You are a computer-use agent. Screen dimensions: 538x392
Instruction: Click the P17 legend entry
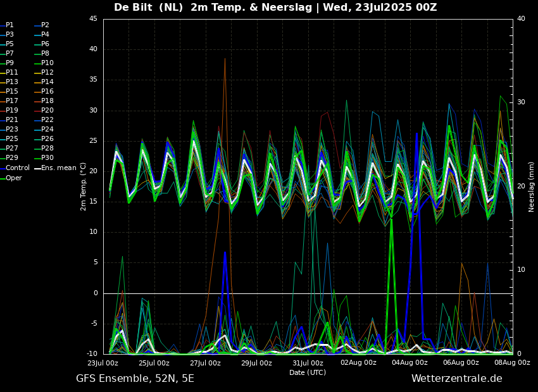(11, 101)
